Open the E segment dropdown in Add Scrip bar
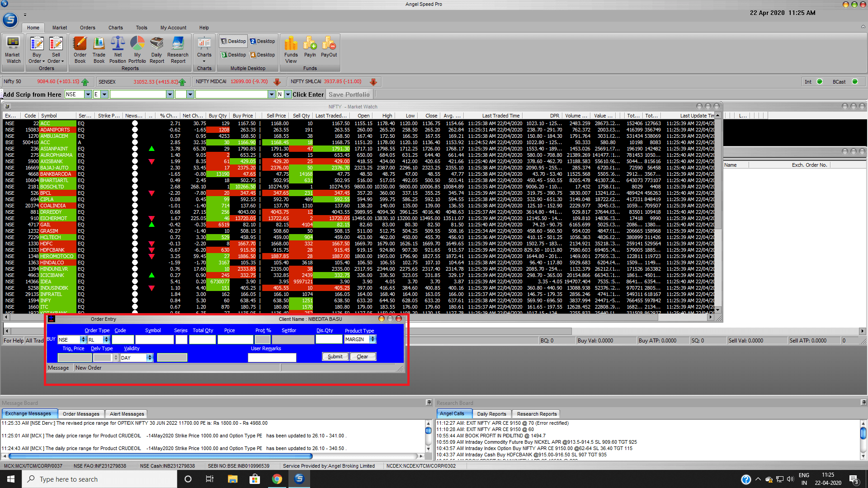Screen dimensions: 868x488 [104, 94]
